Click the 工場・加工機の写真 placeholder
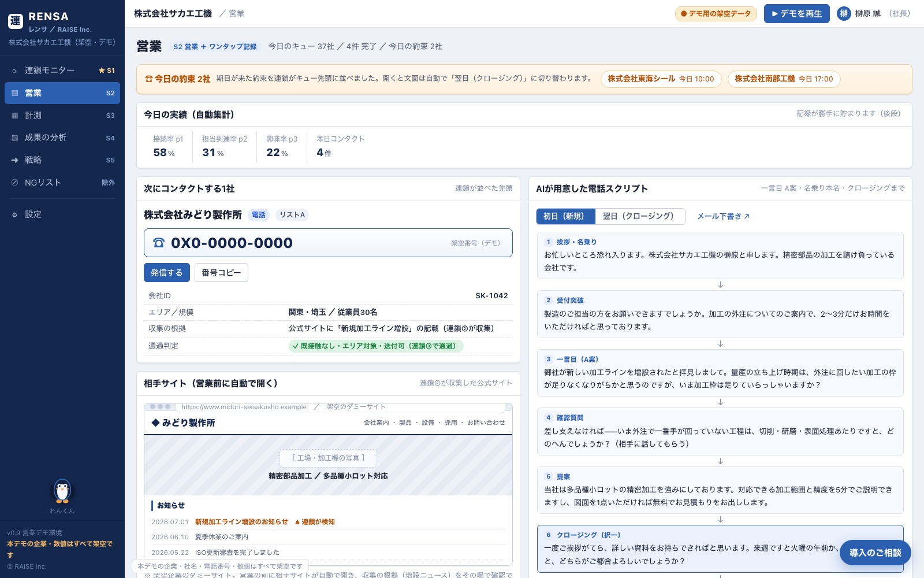924x578 pixels. (x=328, y=458)
